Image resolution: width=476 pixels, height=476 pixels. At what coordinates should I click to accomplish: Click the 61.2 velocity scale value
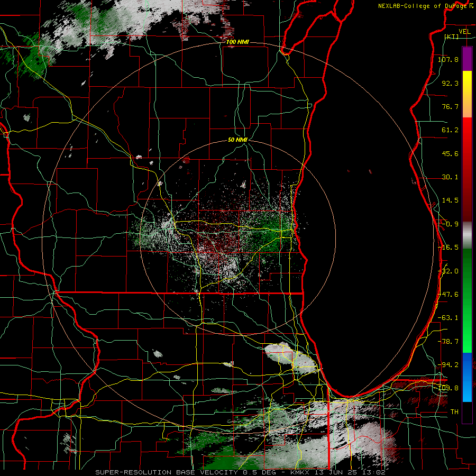click(x=450, y=130)
